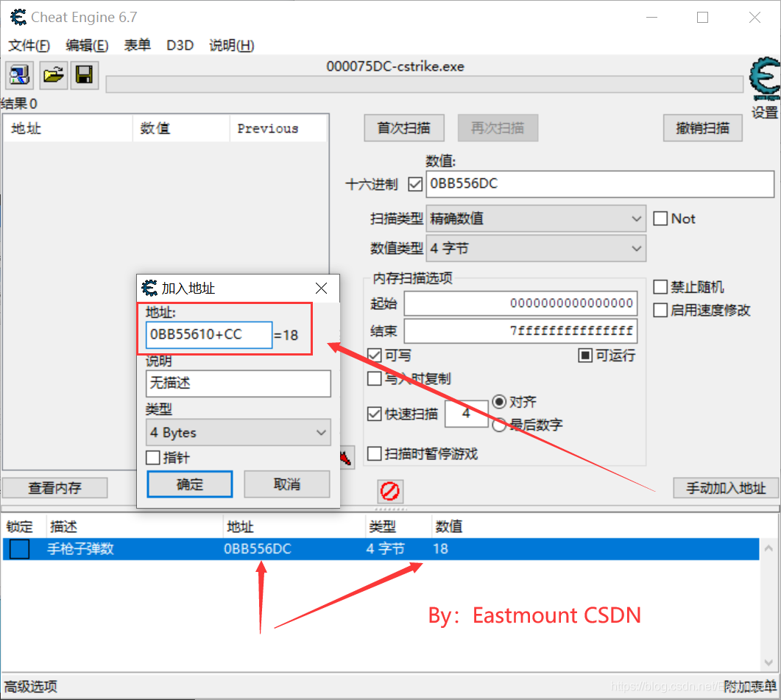This screenshot has width=781, height=700.
Task: Cancel the dialog with 取消
Action: (x=287, y=484)
